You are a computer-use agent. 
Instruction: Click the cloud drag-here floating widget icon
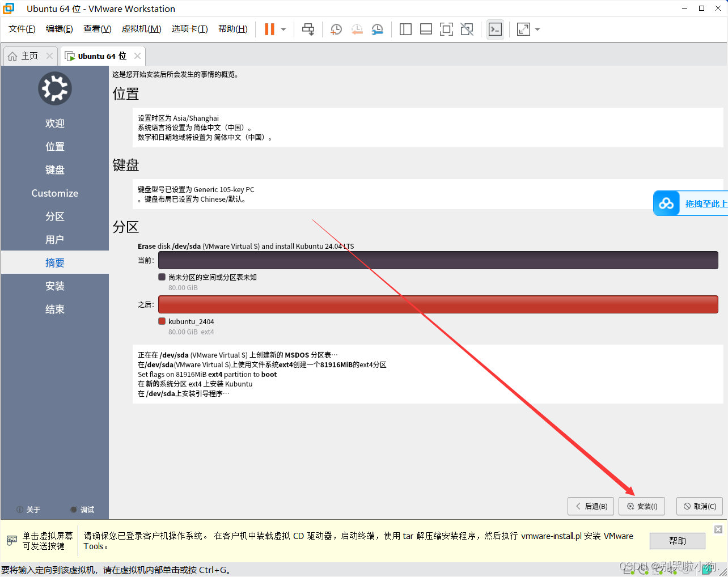(x=666, y=203)
